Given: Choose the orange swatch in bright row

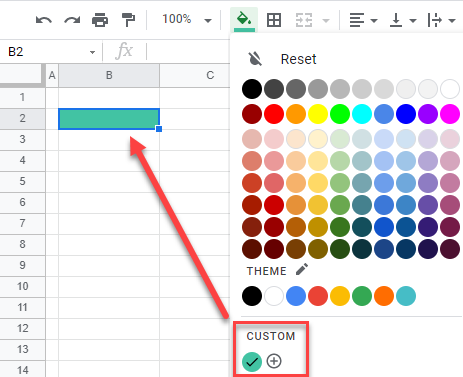Looking at the screenshot, I should pyautogui.click(x=296, y=114).
